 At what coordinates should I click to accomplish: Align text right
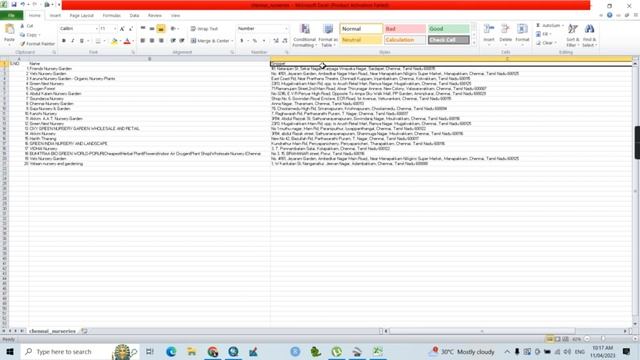tap(161, 41)
